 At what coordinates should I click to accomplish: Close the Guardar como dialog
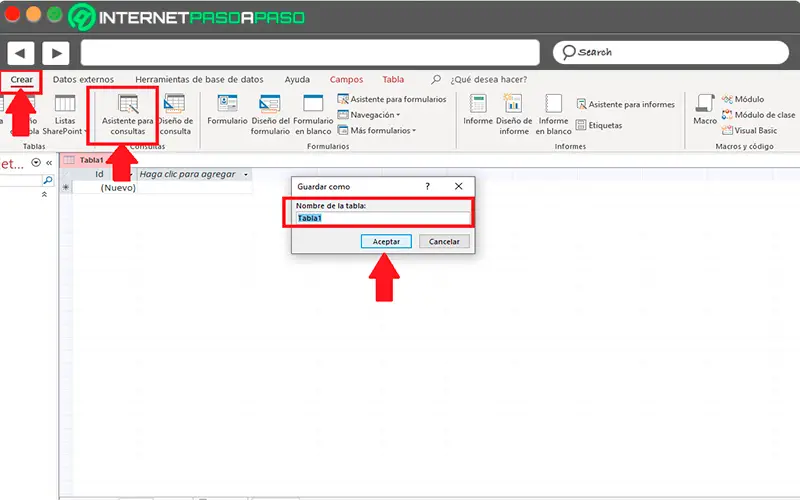pyautogui.click(x=459, y=187)
